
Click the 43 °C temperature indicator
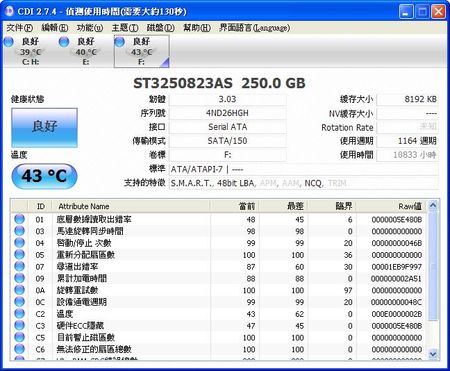pos(44,176)
